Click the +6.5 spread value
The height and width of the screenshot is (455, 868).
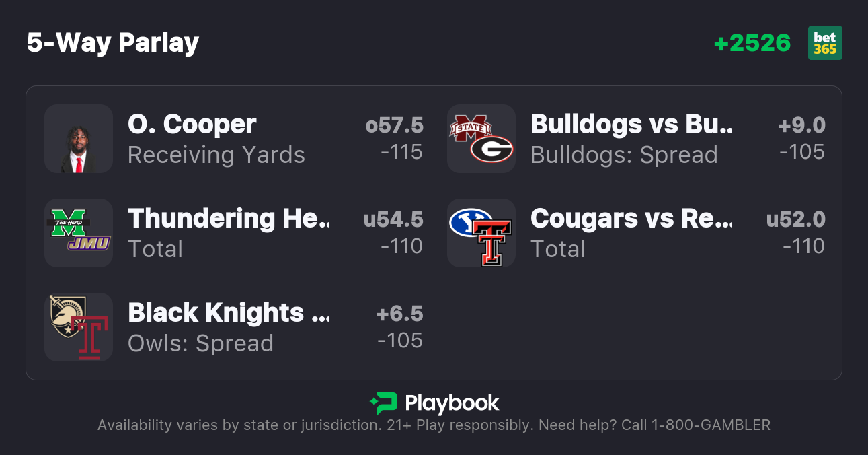click(x=399, y=314)
